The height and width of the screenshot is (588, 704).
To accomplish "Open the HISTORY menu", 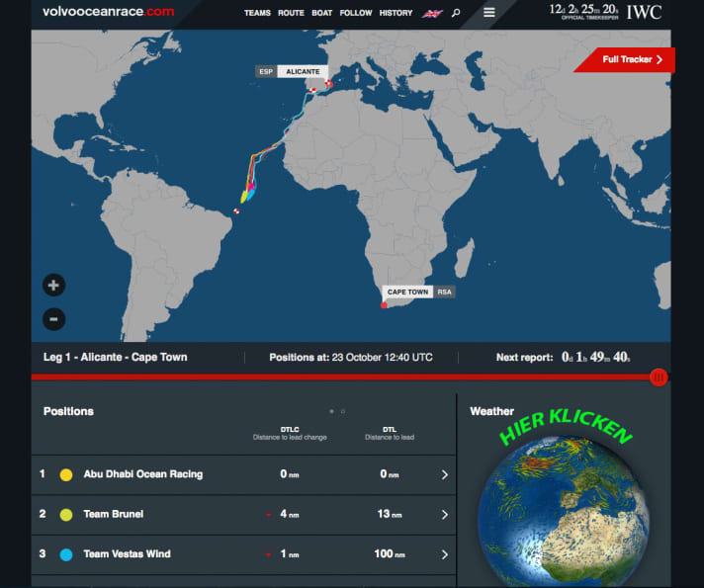I will (396, 13).
